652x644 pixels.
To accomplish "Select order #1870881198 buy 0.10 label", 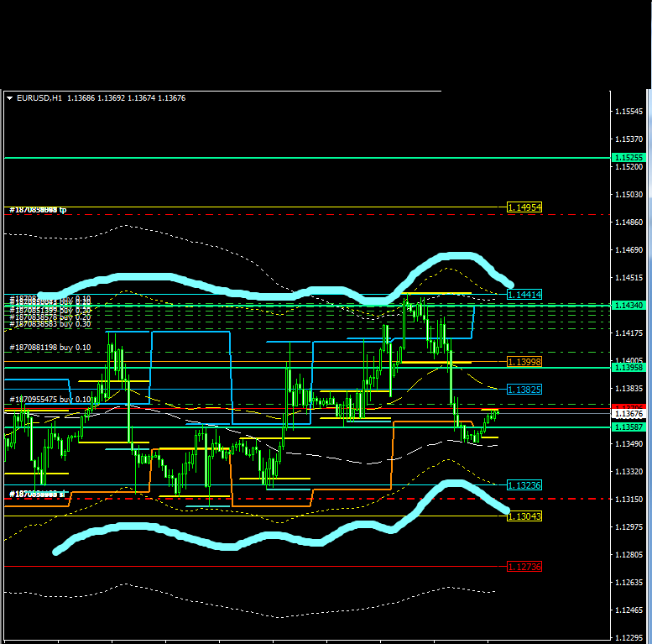I will click(x=50, y=348).
